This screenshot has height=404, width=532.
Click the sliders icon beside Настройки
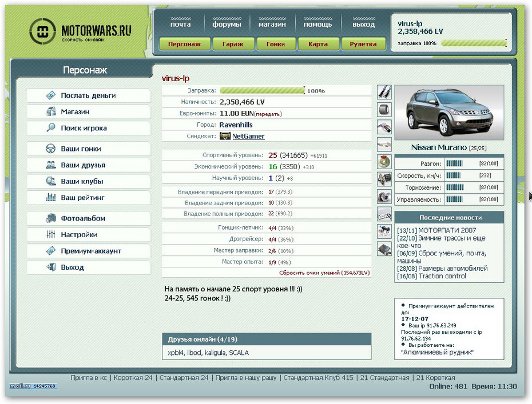[x=51, y=234]
